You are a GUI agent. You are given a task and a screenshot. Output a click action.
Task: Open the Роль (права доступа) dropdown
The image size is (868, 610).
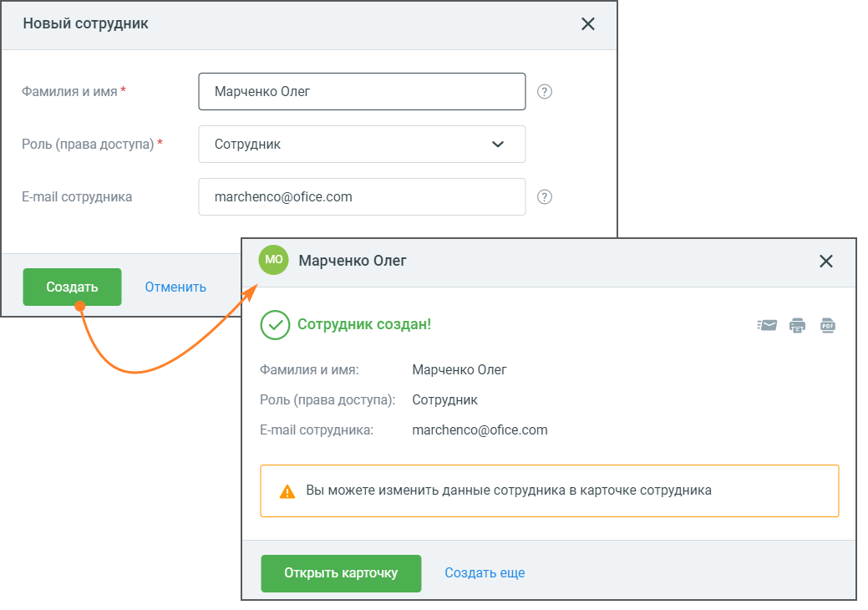point(362,144)
